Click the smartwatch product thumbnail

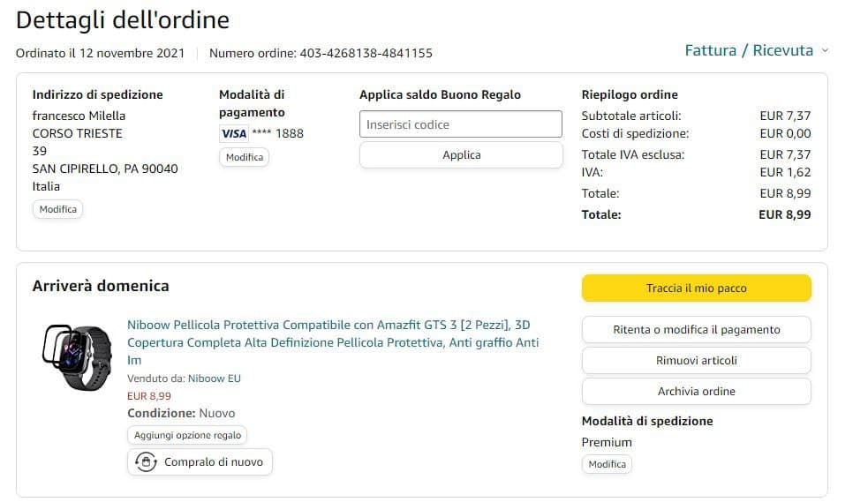point(79,358)
